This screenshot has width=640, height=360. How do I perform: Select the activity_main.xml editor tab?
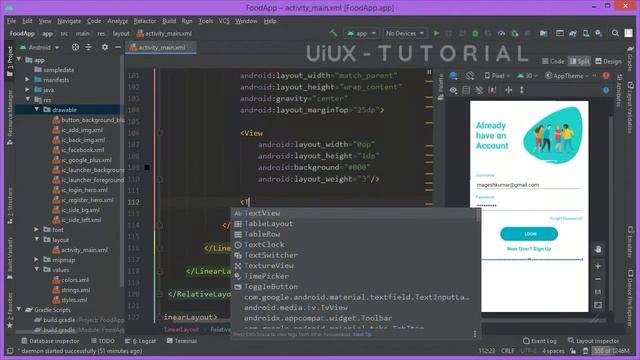(x=160, y=47)
